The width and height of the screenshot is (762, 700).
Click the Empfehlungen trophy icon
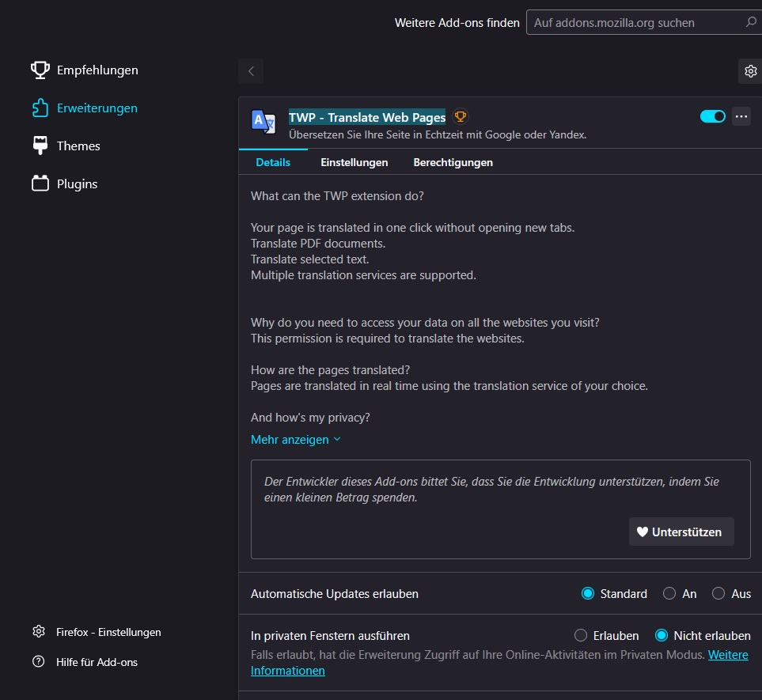[x=40, y=70]
